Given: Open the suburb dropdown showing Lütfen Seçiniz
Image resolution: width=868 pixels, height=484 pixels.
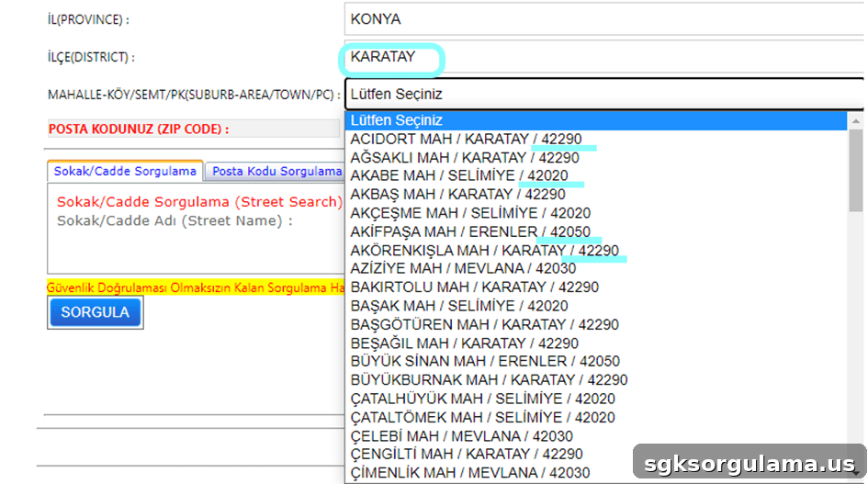Looking at the screenshot, I should coord(605,95).
